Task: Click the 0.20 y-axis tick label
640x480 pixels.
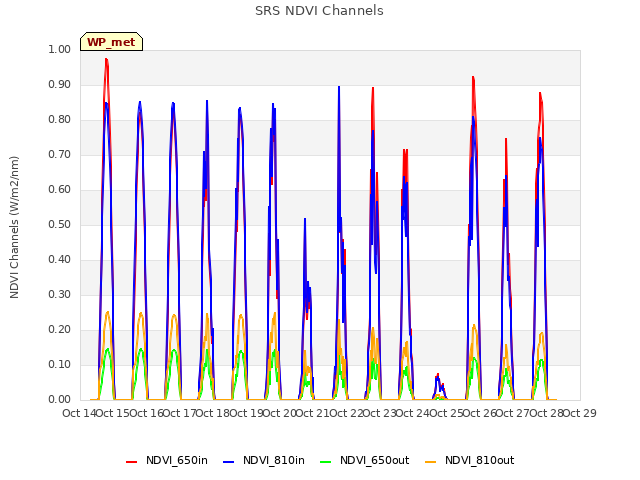Action: pos(60,330)
